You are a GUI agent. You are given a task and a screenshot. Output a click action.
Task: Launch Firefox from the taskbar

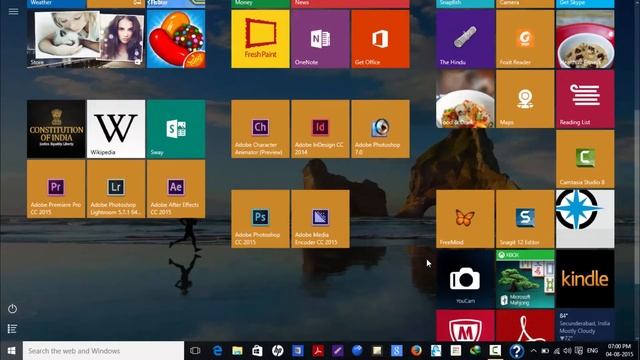pos(416,351)
